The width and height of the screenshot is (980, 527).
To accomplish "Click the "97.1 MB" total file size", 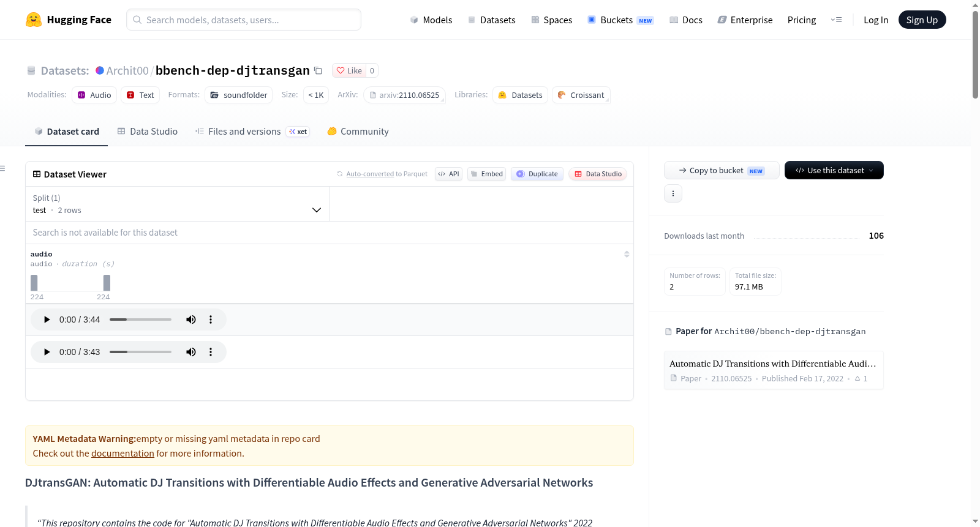I will (749, 286).
